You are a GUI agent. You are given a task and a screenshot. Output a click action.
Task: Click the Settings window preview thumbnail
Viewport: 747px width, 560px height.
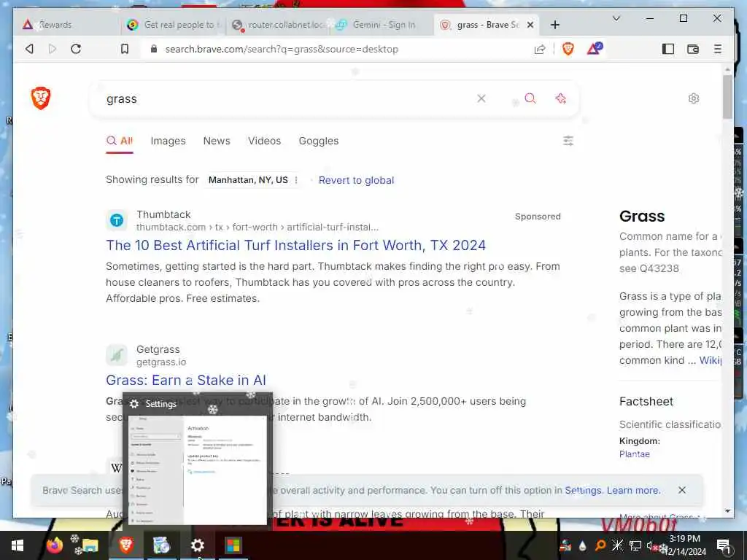(198, 470)
